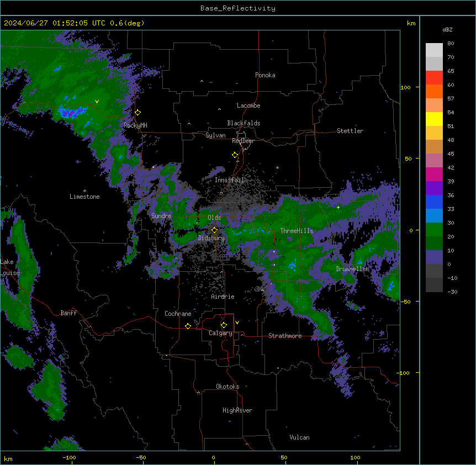Viewport: 476px width, 465px height.
Task: Click the Limestone label
Action: click(x=84, y=197)
